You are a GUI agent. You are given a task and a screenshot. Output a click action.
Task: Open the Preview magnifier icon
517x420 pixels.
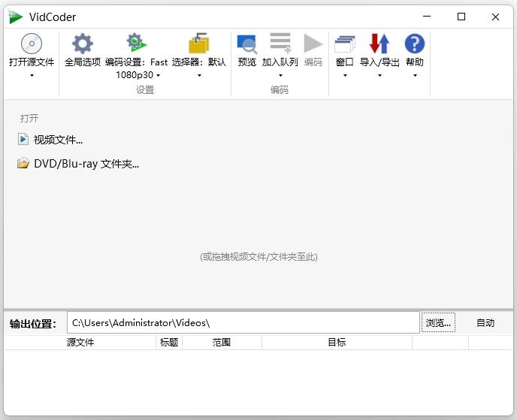(x=246, y=44)
